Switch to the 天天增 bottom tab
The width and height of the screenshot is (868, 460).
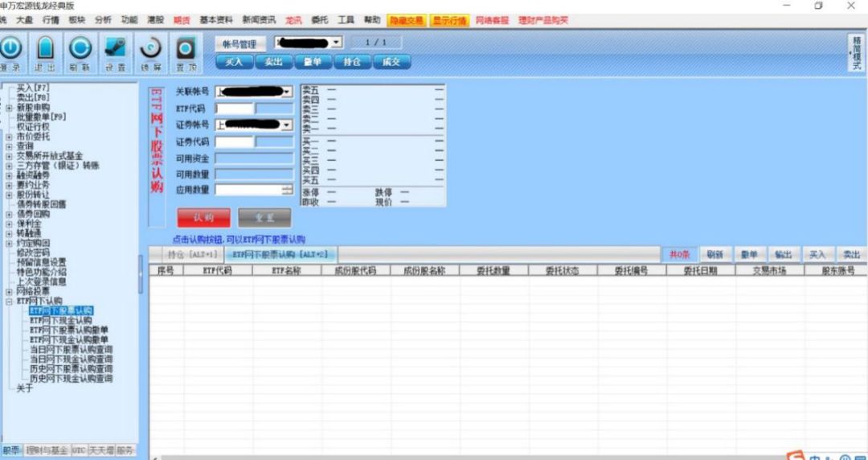[101, 450]
